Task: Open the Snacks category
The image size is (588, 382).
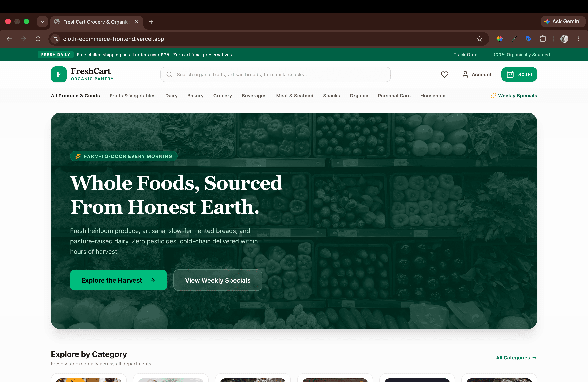Action: click(331, 95)
